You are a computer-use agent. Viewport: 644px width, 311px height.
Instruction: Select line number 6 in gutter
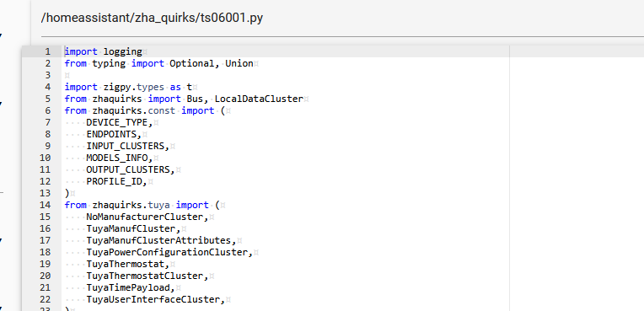click(x=48, y=111)
